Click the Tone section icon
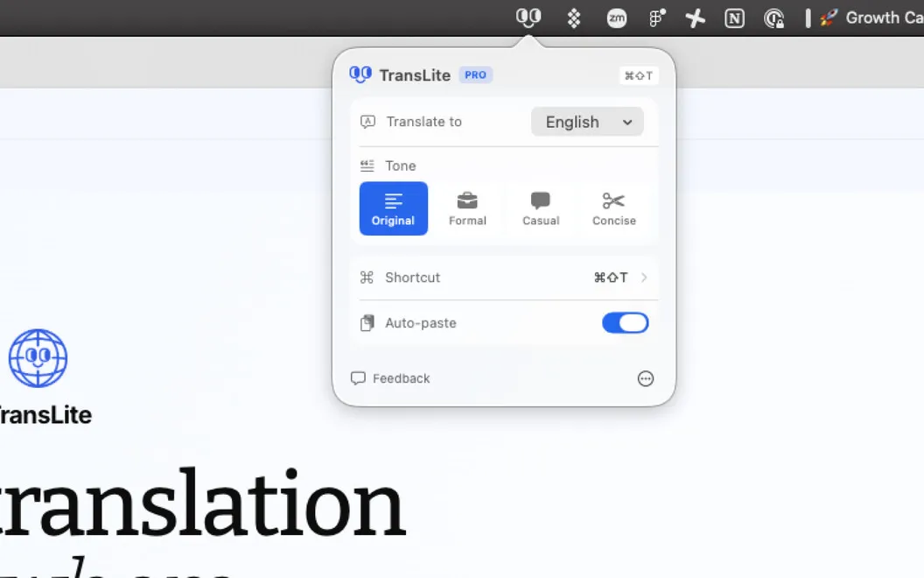Screen dimensions: 924x578 pos(367,166)
